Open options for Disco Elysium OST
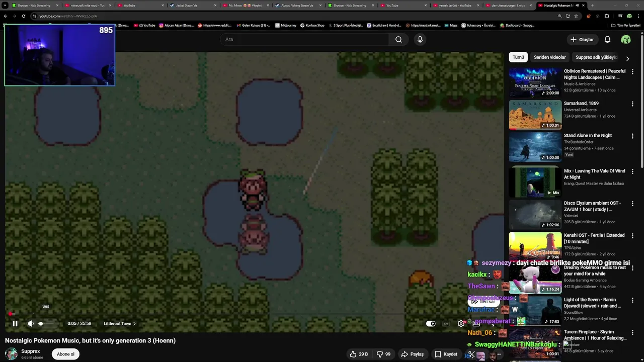Image resolution: width=644 pixels, height=362 pixels. pyautogui.click(x=632, y=204)
